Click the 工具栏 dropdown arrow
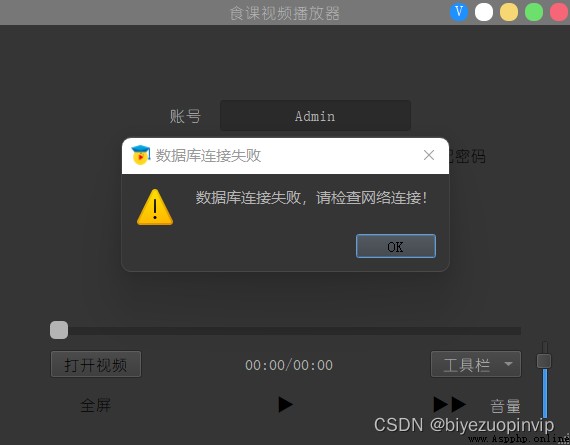 (508, 364)
